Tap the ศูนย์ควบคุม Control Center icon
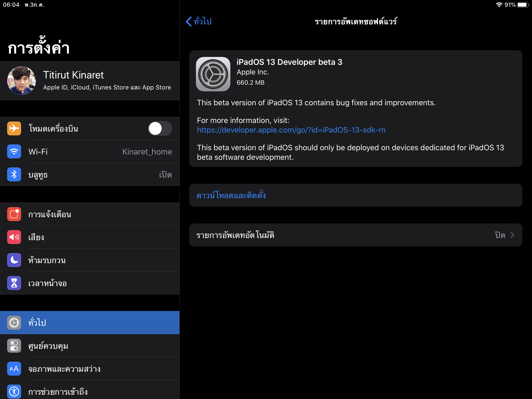Image resolution: width=532 pixels, height=399 pixels. pos(14,346)
